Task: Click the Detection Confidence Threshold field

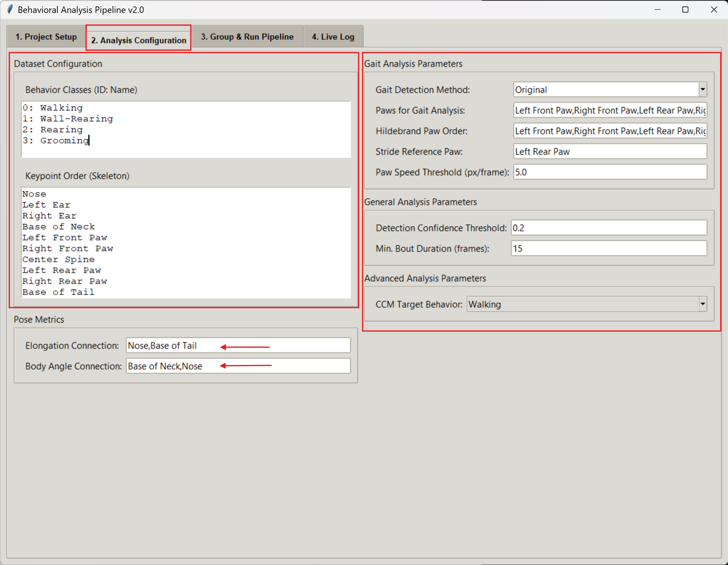Action: [x=608, y=228]
